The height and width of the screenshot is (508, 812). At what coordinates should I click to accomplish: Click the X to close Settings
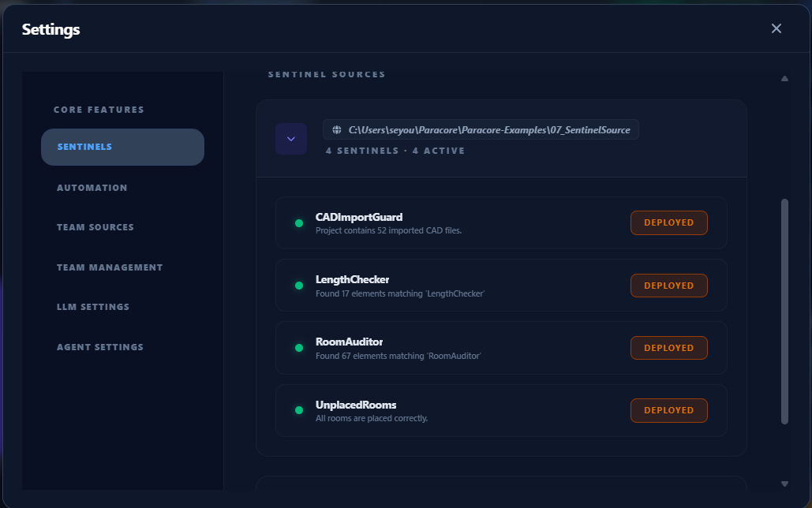point(776,28)
